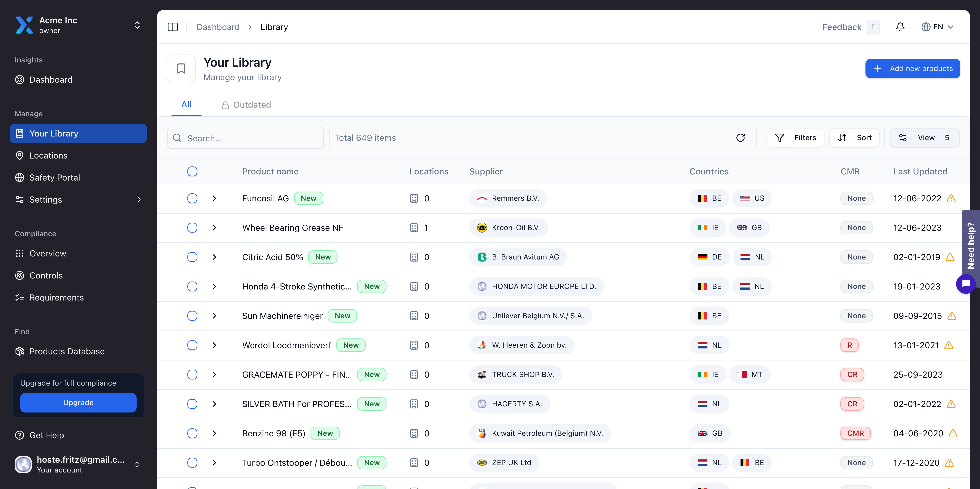The height and width of the screenshot is (489, 980).
Task: Select the Benzine 98 (E5) row checkbox
Action: 192,433
